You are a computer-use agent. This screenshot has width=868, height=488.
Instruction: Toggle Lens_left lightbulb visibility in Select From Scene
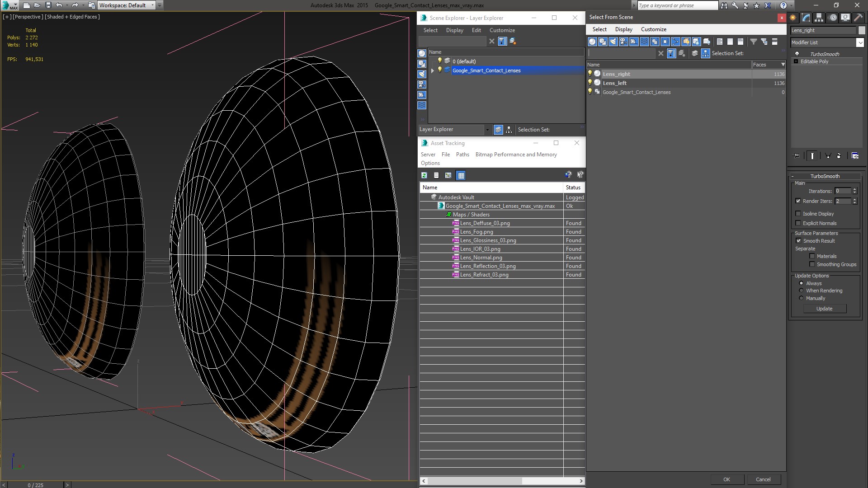click(590, 83)
